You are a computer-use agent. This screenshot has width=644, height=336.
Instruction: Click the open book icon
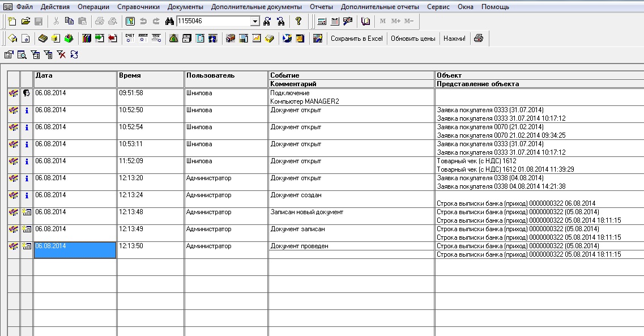365,22
